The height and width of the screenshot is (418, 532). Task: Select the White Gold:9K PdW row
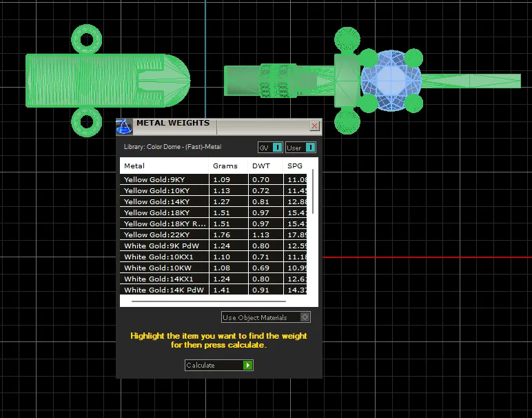coord(213,246)
